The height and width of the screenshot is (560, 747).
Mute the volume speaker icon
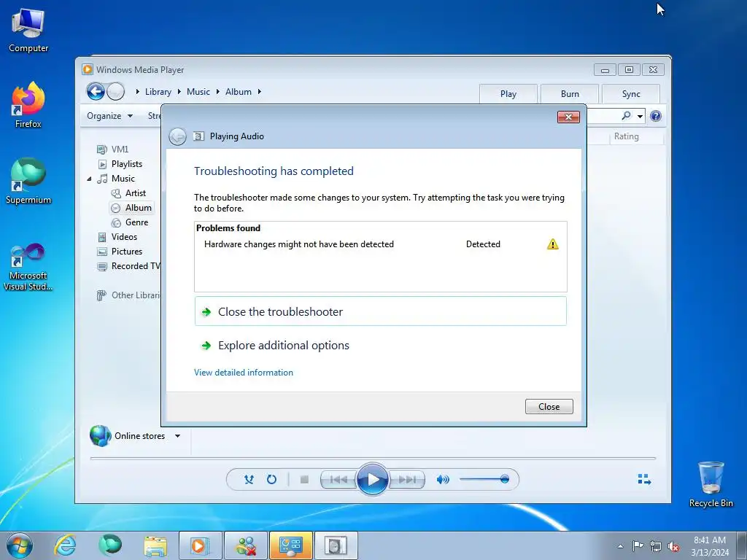pyautogui.click(x=443, y=480)
